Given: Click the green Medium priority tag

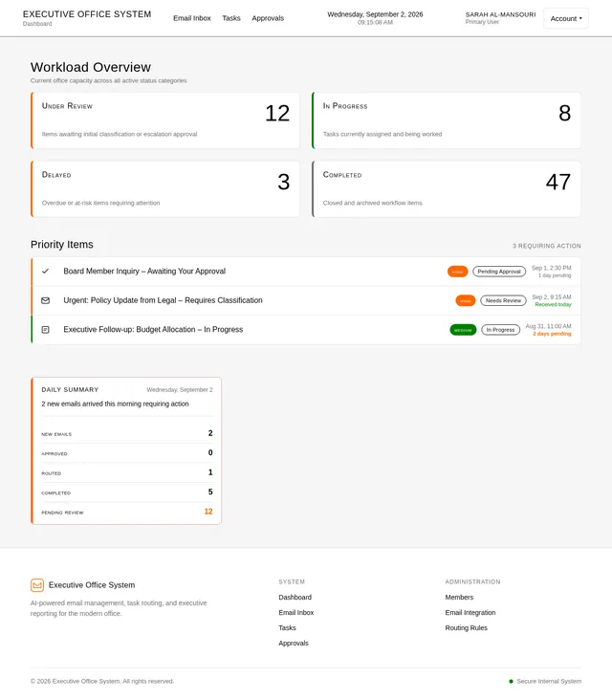Looking at the screenshot, I should click(463, 330).
